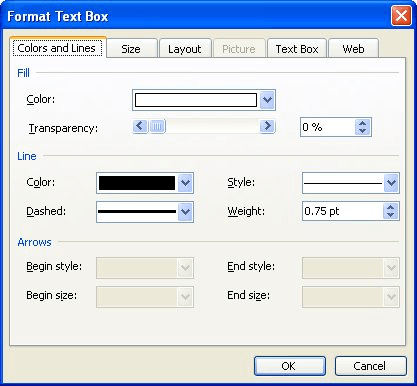Open the Dashed line dropdown
The width and height of the screenshot is (417, 386).
[185, 211]
